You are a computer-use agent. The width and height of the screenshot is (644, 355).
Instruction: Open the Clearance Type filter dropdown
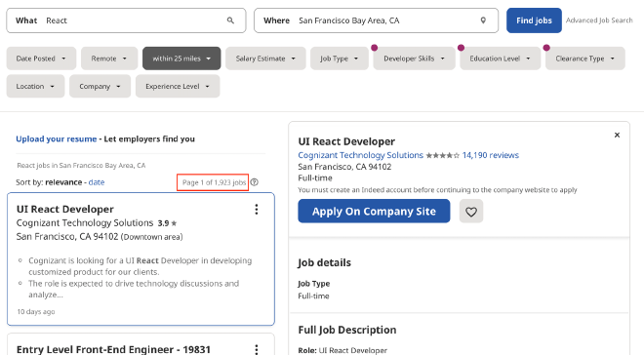pos(585,59)
